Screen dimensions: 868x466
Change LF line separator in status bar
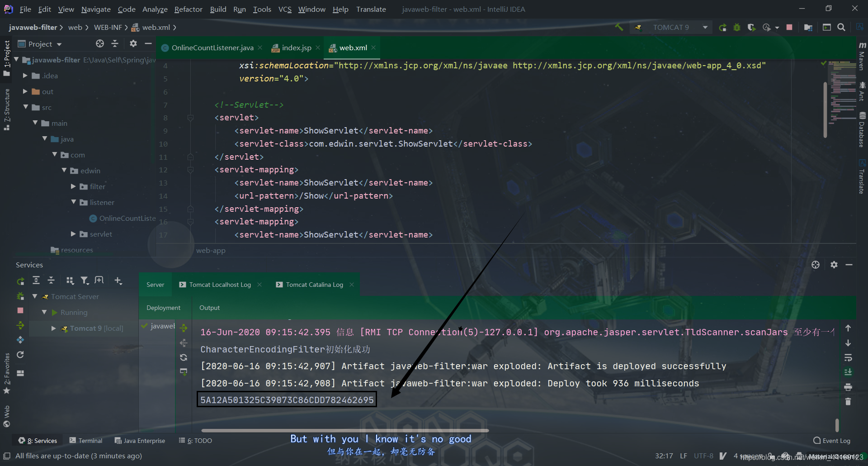[684, 456]
